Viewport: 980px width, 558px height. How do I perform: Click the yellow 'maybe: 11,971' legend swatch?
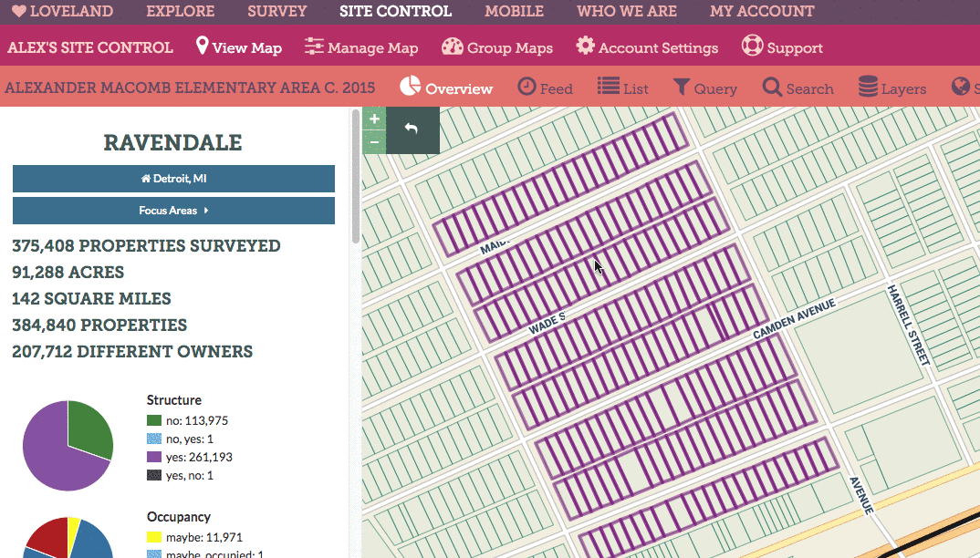[x=153, y=537]
